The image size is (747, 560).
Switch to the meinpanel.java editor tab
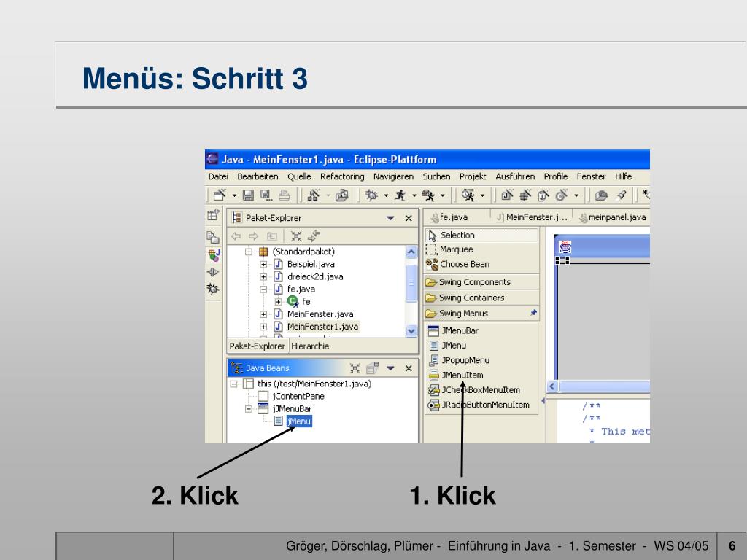click(613, 217)
